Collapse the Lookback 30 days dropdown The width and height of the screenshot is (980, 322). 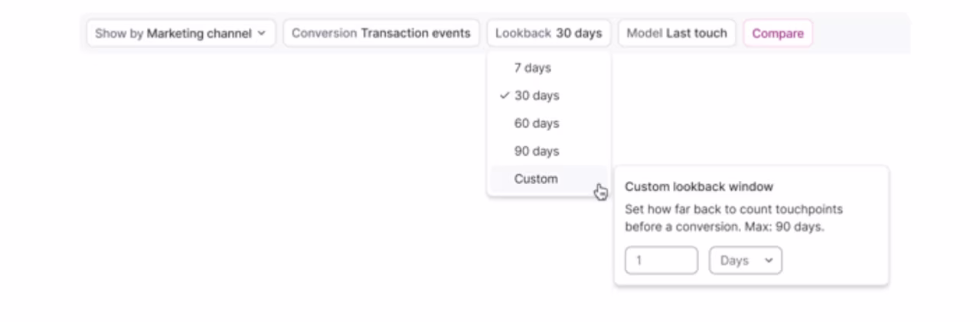point(548,33)
